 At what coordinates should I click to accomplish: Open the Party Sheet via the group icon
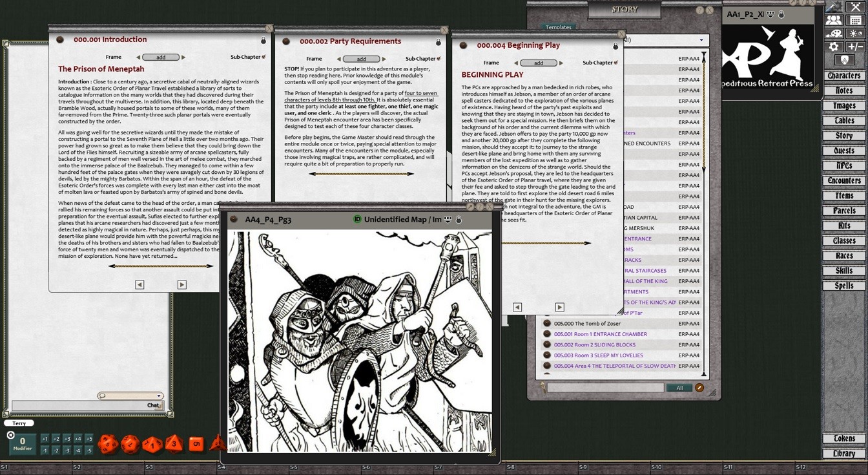pyautogui.click(x=834, y=21)
